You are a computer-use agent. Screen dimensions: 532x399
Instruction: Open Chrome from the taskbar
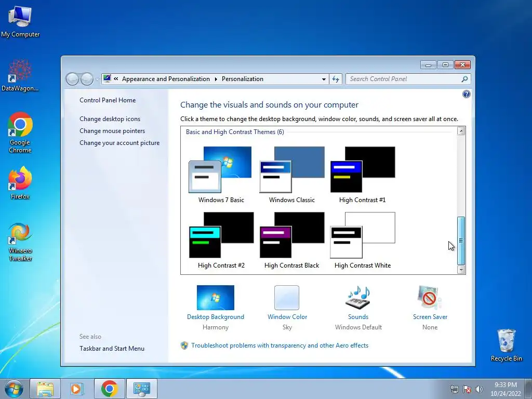(109, 389)
